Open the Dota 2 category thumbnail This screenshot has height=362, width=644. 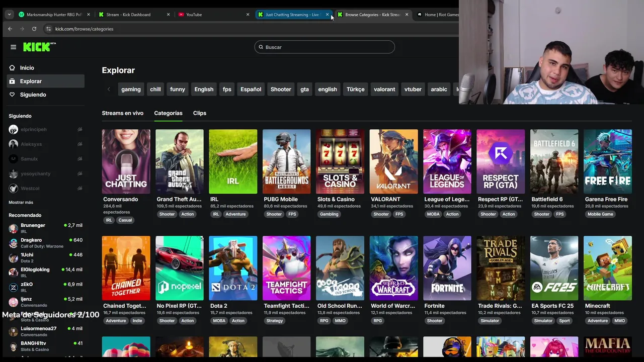tap(233, 268)
